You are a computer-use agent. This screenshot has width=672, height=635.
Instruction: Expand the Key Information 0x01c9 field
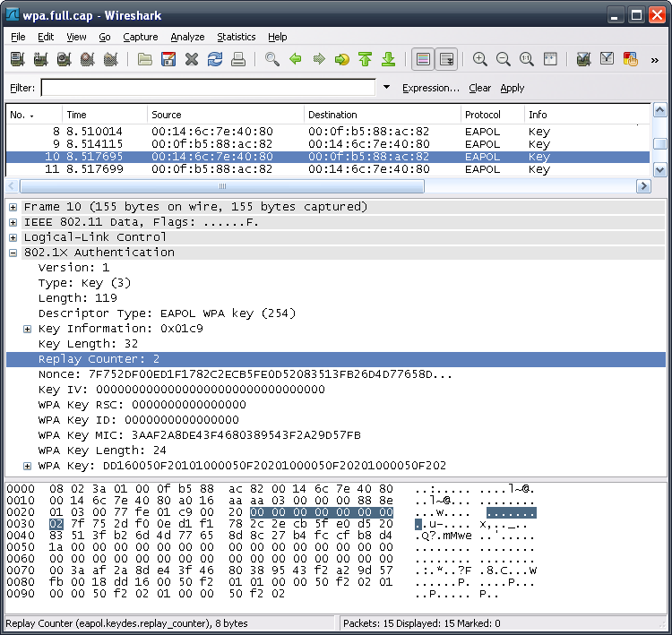[28, 329]
